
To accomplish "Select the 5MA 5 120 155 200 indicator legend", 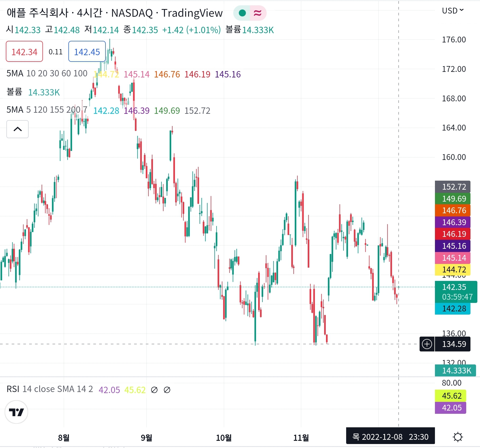I will pos(47,110).
